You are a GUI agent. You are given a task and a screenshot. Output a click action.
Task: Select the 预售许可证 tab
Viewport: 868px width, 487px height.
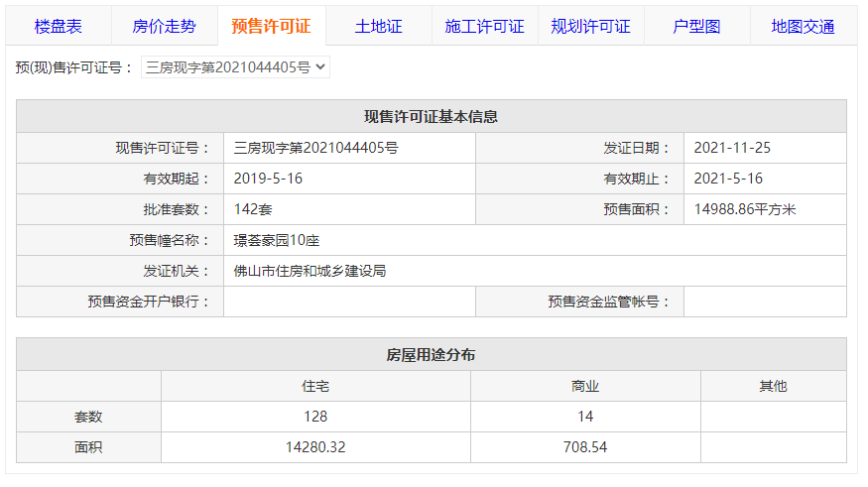tap(271, 27)
